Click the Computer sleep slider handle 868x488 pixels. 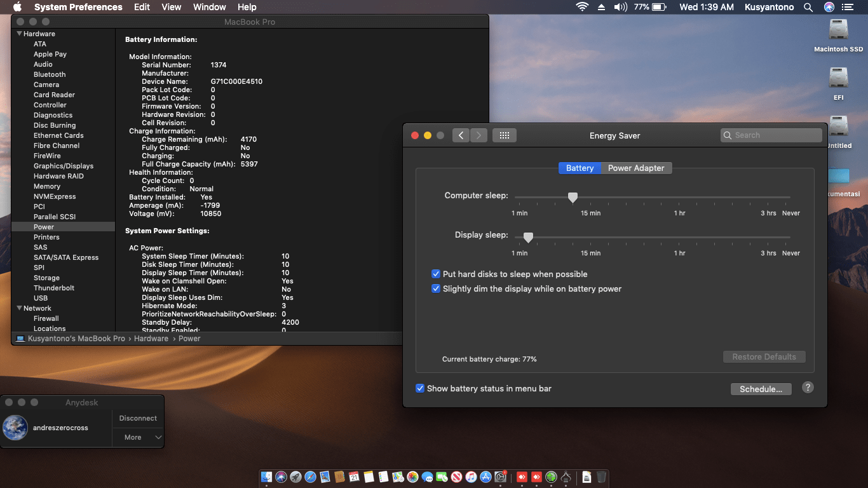pyautogui.click(x=573, y=198)
